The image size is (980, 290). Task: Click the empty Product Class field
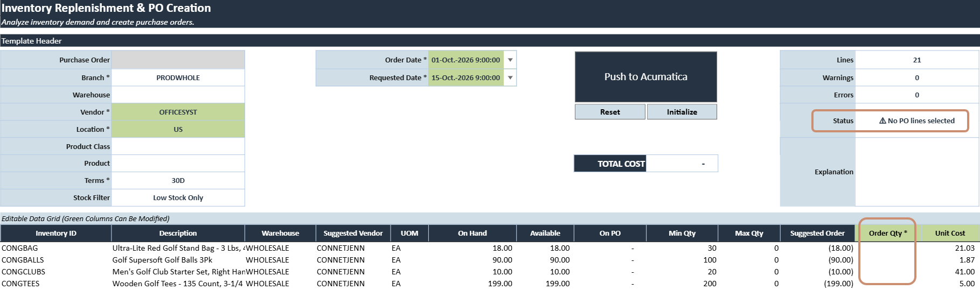click(178, 146)
